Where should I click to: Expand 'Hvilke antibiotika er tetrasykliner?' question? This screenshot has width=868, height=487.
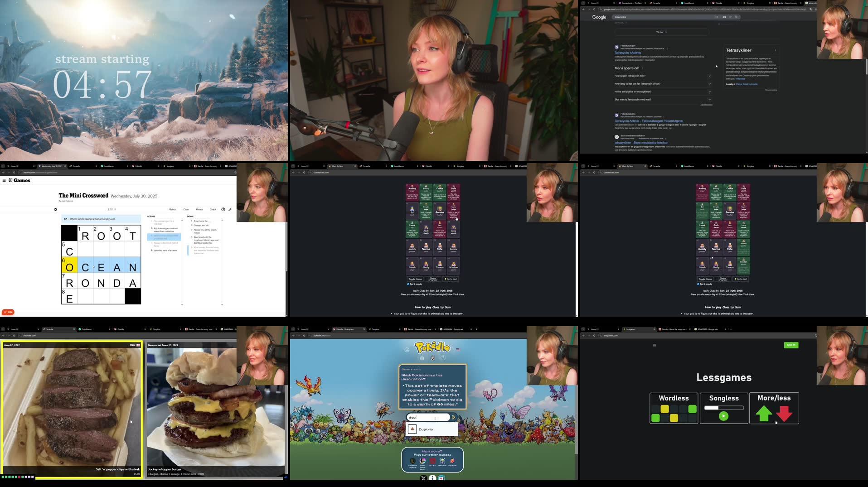click(662, 92)
